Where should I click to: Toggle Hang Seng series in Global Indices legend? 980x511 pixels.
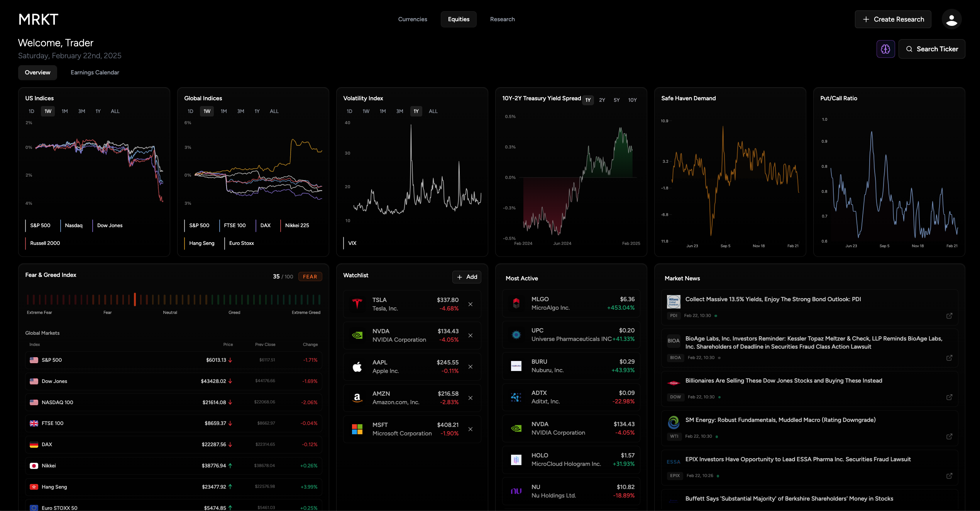[x=200, y=243]
